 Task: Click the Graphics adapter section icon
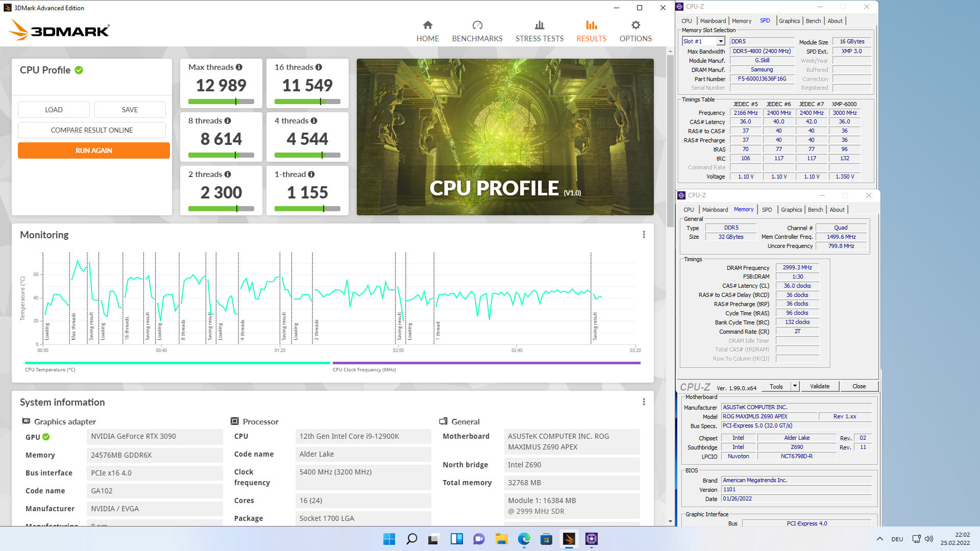pos(26,421)
